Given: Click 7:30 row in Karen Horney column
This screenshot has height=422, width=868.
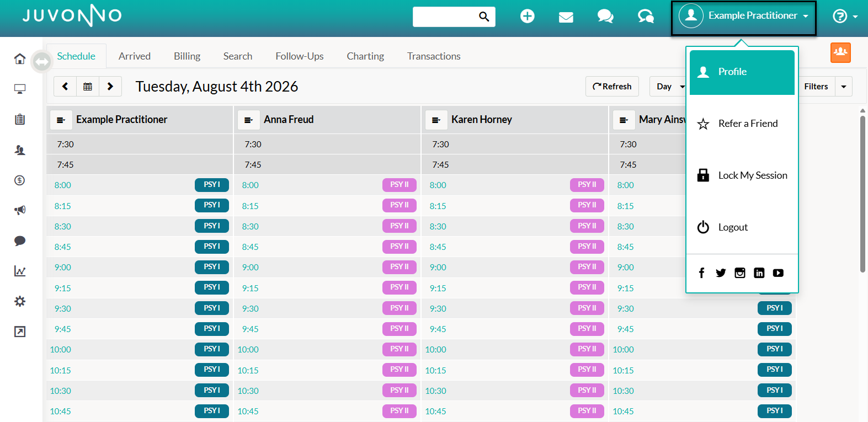Looking at the screenshot, I should [515, 145].
